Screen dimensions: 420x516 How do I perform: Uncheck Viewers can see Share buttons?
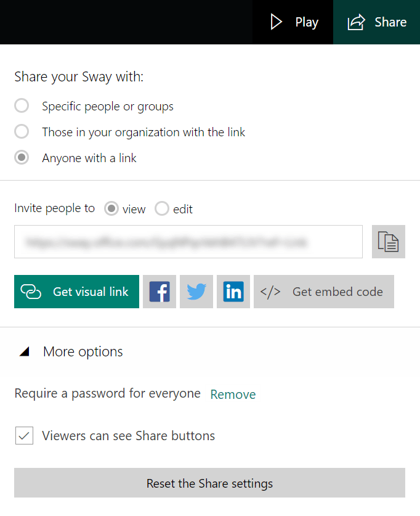pos(24,436)
